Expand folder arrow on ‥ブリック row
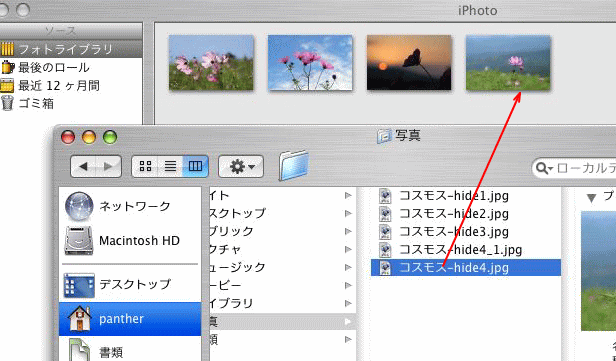 click(x=348, y=231)
